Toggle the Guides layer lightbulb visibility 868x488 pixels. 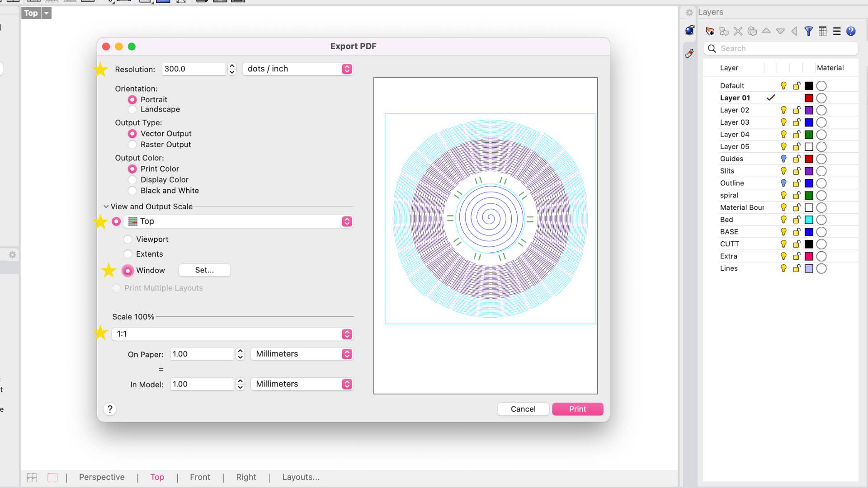point(783,159)
